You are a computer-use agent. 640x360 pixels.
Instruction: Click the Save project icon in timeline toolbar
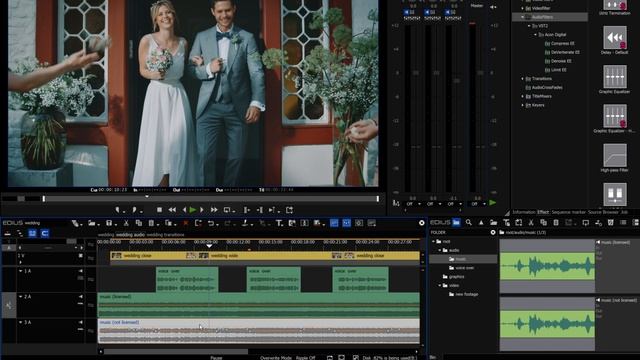(x=109, y=223)
